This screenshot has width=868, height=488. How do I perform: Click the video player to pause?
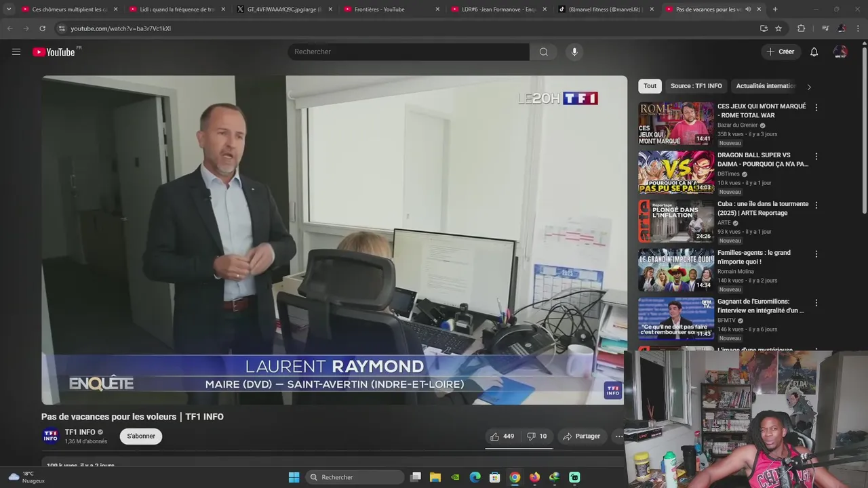point(334,240)
